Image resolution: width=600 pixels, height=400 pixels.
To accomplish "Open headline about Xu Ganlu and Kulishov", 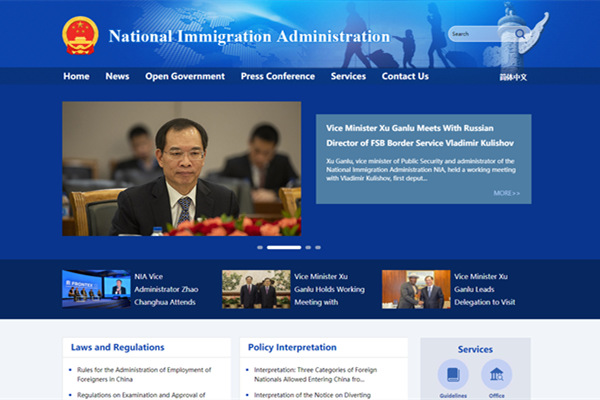I will pos(420,136).
